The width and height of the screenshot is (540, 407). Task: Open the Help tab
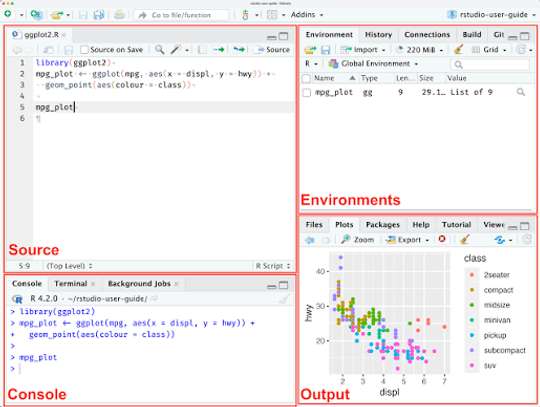pyautogui.click(x=421, y=225)
